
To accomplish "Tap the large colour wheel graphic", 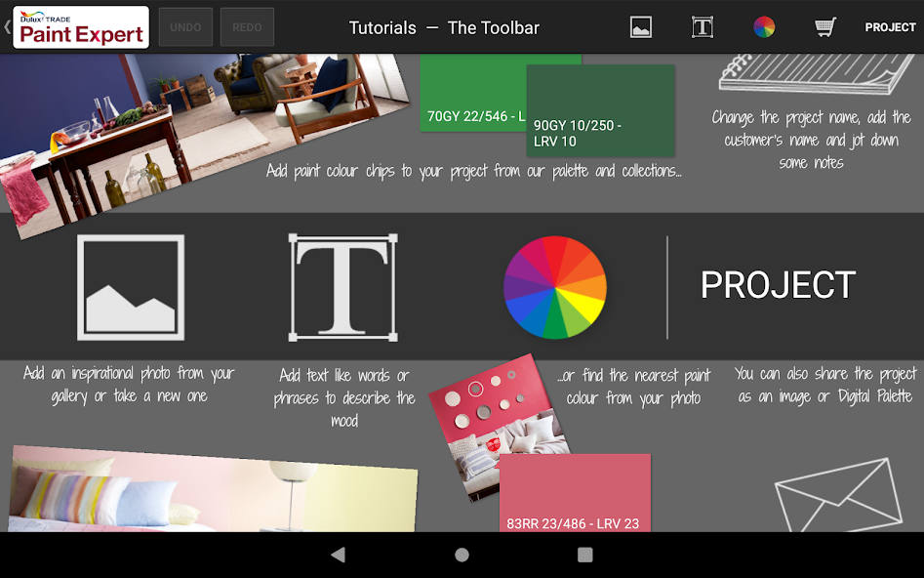I will [x=554, y=287].
